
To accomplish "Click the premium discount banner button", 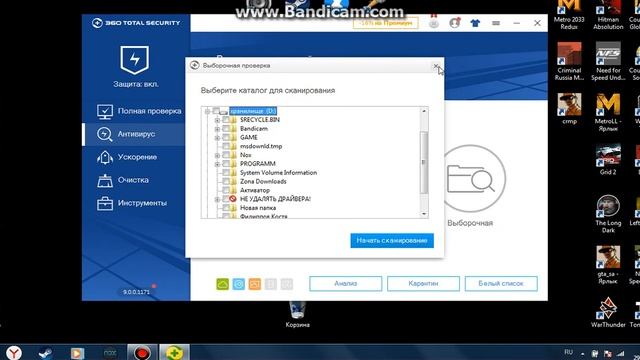I will tap(386, 23).
